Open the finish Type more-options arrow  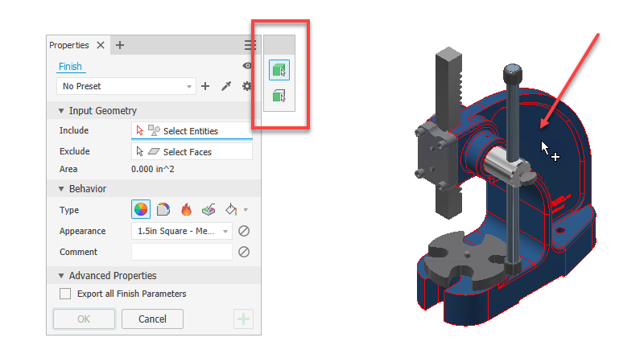pyautogui.click(x=246, y=210)
